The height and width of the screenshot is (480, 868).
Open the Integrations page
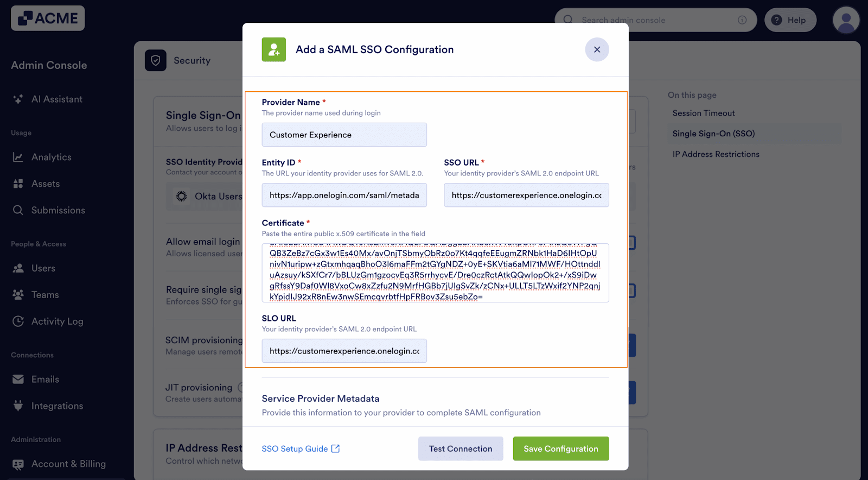pyautogui.click(x=57, y=406)
